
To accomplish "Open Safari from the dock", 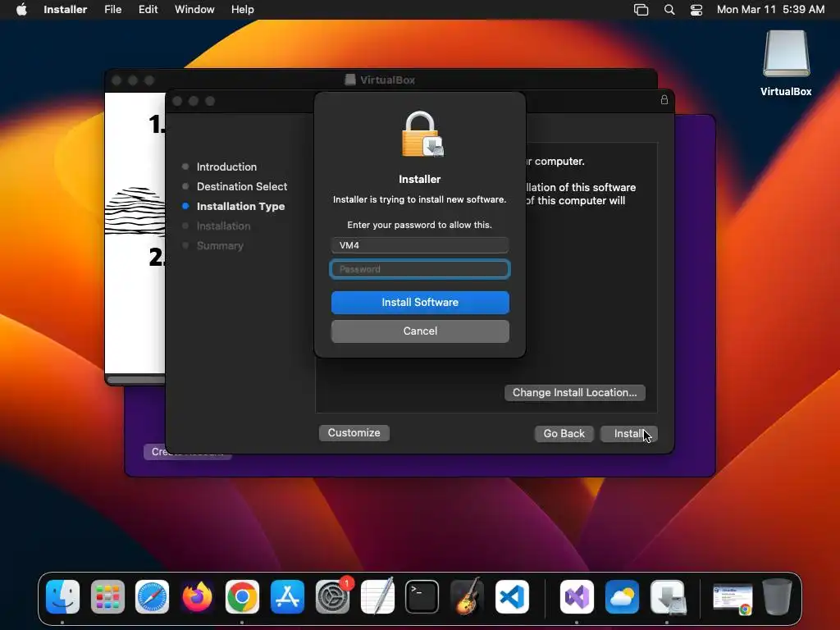I will coord(152,597).
